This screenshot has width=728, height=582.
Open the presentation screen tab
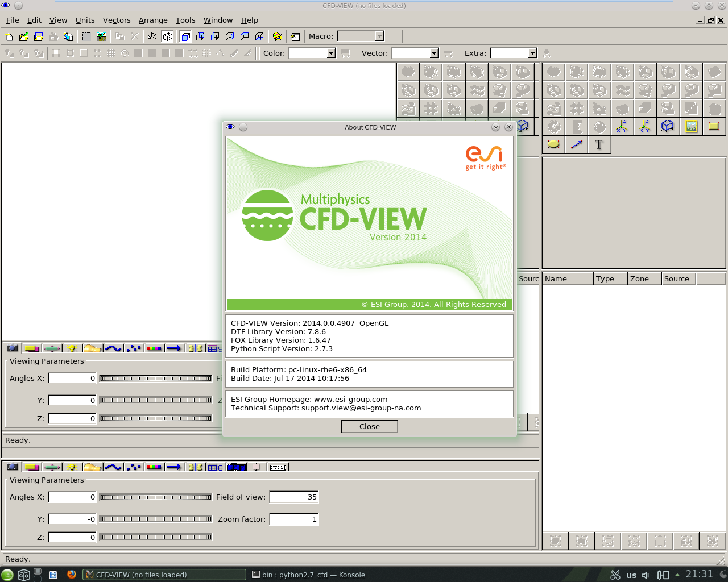pyautogui.click(x=257, y=467)
